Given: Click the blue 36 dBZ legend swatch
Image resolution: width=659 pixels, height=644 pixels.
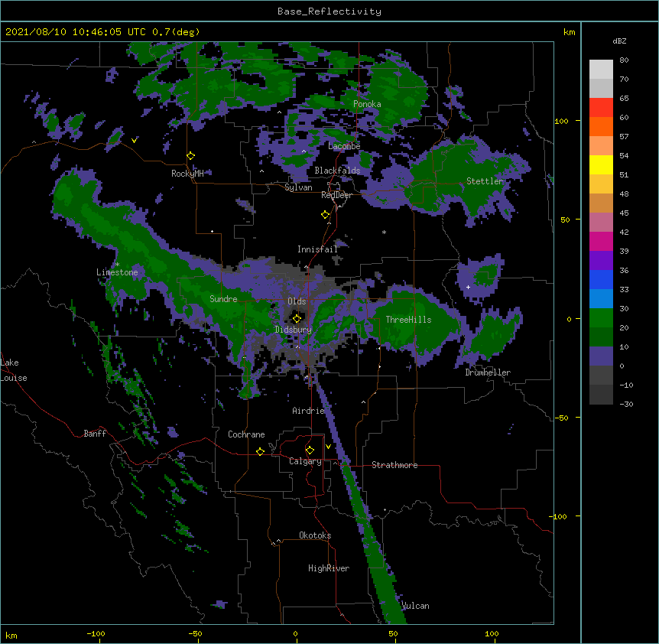Looking at the screenshot, I should click(601, 279).
